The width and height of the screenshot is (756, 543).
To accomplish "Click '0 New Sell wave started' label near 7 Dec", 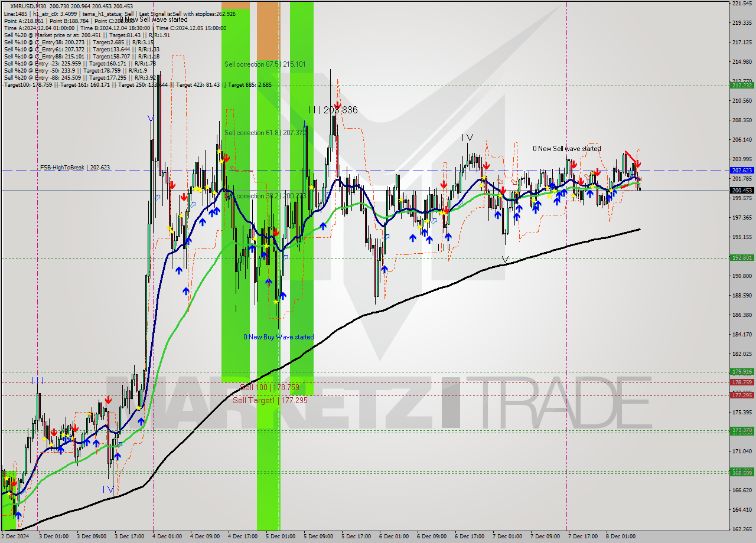I will coord(567,149).
